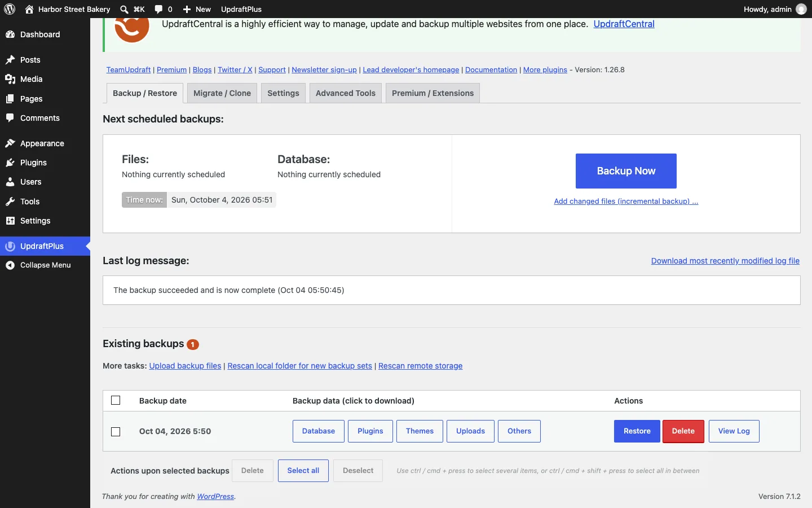812x508 pixels.
Task: Click the WordPress logo icon in admin bar
Action: coord(10,9)
